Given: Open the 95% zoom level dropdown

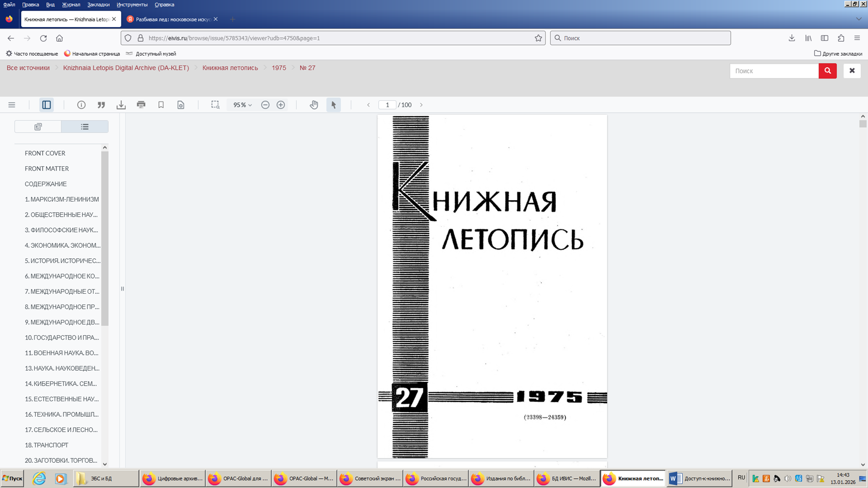Looking at the screenshot, I should 242,105.
